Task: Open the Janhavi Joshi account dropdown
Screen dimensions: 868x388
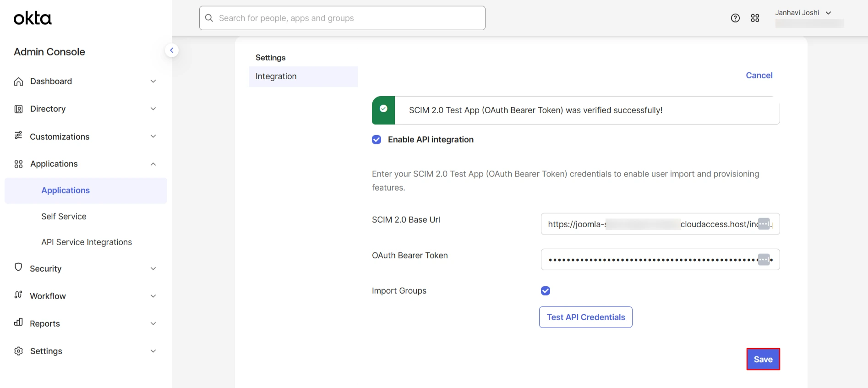Action: click(803, 13)
